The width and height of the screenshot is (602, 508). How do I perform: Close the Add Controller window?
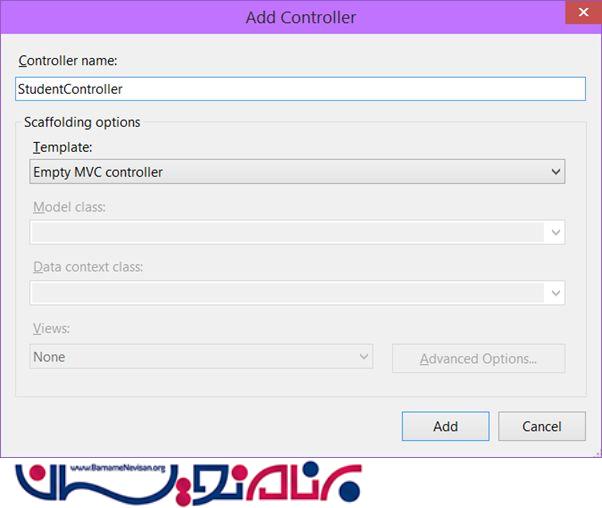pyautogui.click(x=584, y=12)
